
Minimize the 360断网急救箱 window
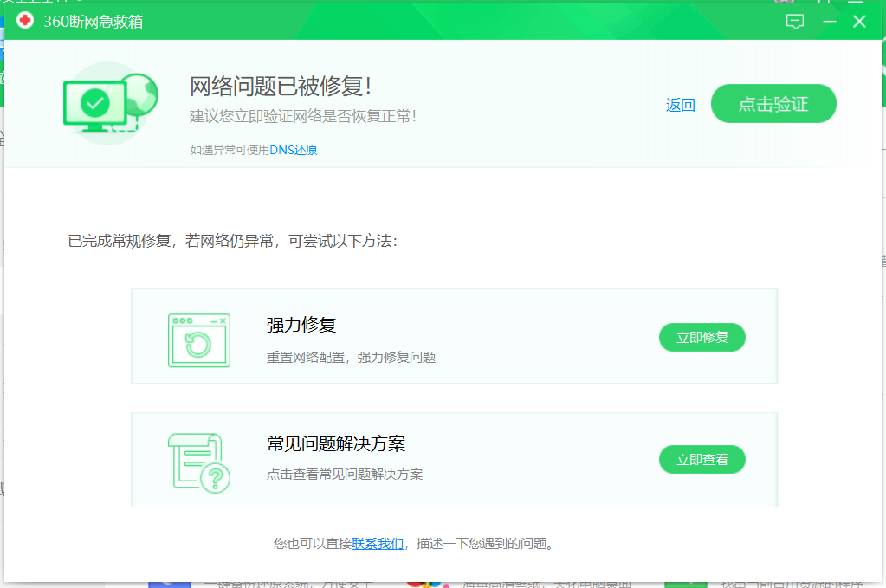pos(829,22)
